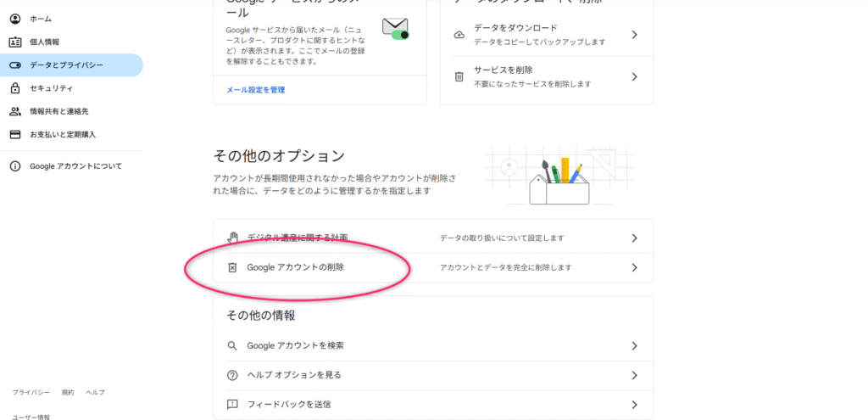Click the security padlock icon
868x420 pixels.
(x=15, y=88)
